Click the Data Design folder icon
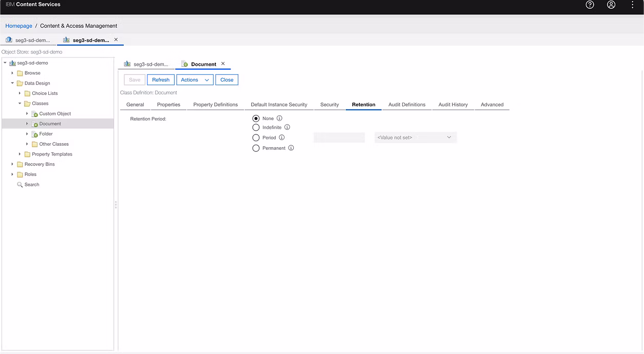 coord(20,83)
